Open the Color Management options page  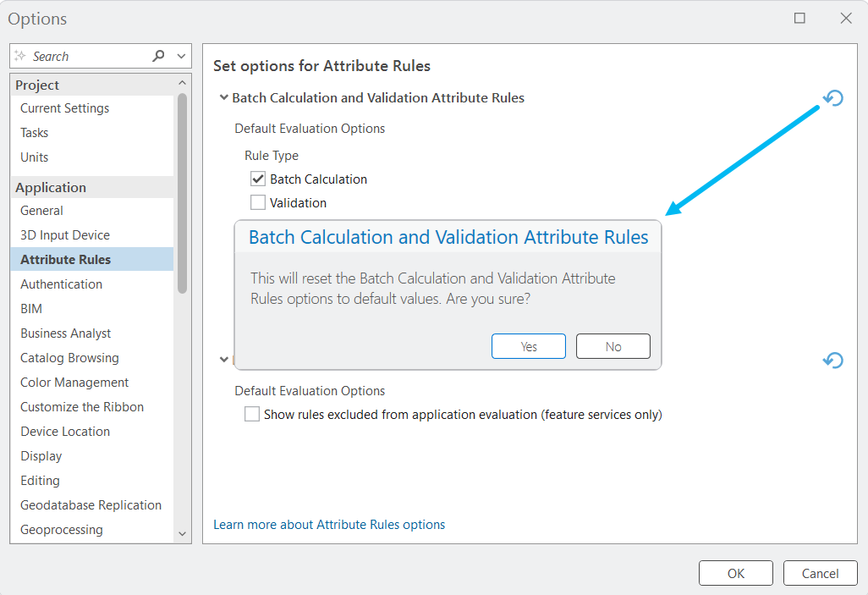tap(74, 382)
